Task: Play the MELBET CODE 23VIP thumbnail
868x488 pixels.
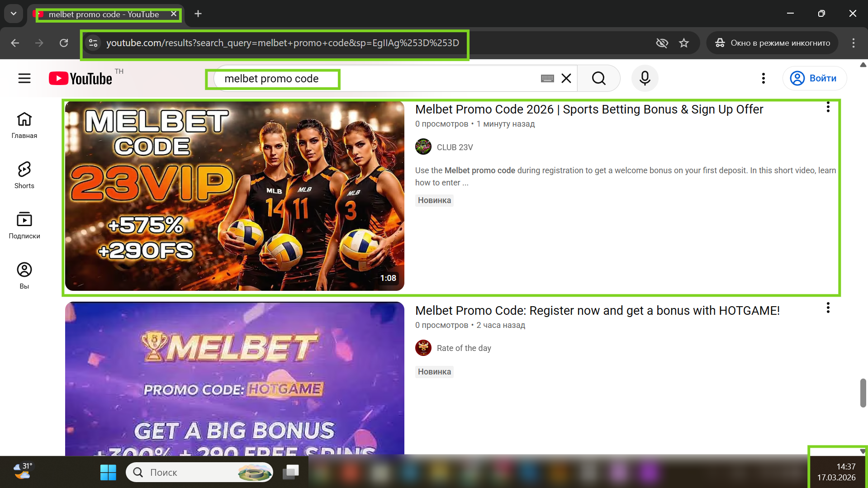Action: [x=234, y=196]
